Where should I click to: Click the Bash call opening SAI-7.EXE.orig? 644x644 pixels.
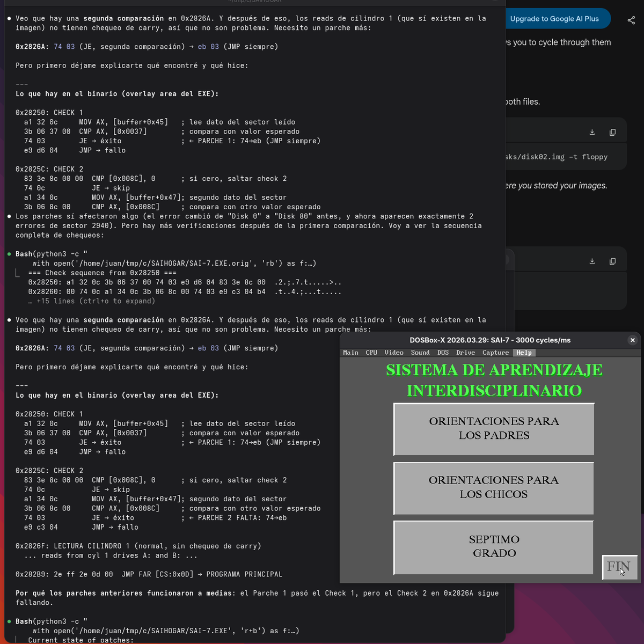pos(166,259)
